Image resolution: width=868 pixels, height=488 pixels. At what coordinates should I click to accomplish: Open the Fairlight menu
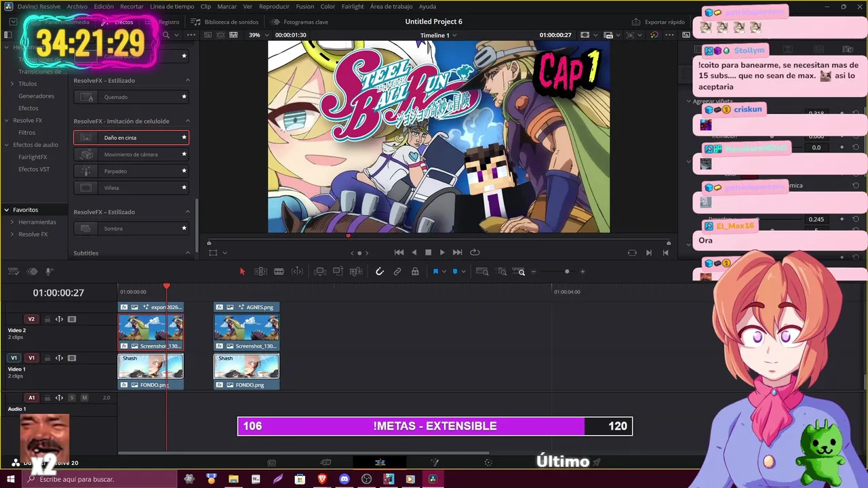353,6
